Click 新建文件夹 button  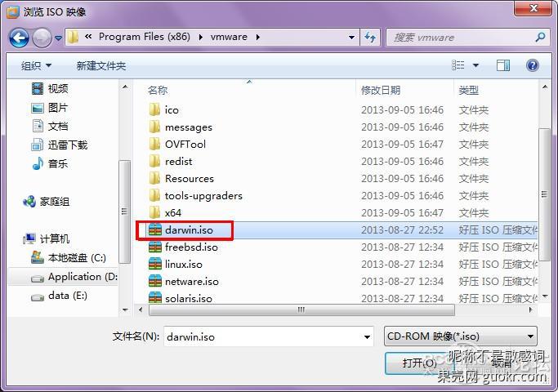(x=101, y=66)
